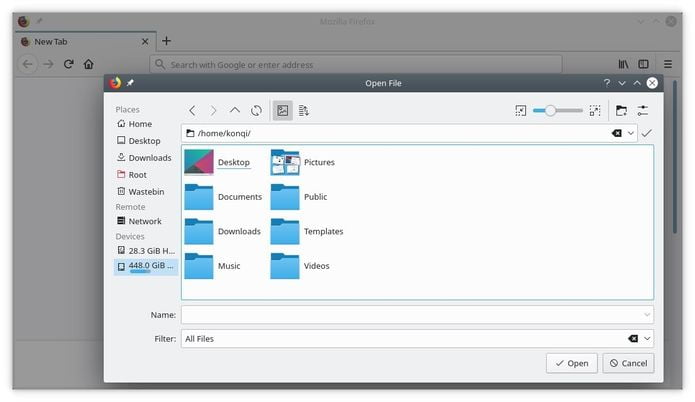695x402 pixels.
Task: Click the dialog help question mark
Action: click(x=607, y=83)
